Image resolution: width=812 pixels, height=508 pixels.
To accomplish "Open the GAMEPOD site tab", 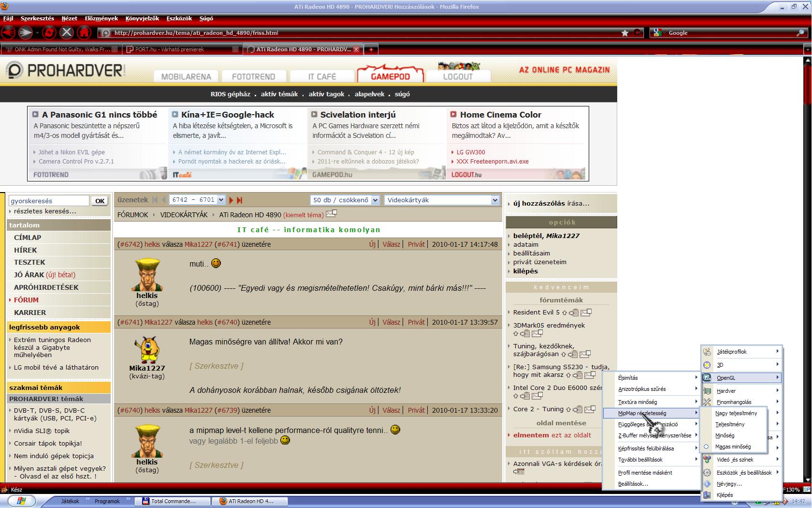I will pyautogui.click(x=390, y=76).
